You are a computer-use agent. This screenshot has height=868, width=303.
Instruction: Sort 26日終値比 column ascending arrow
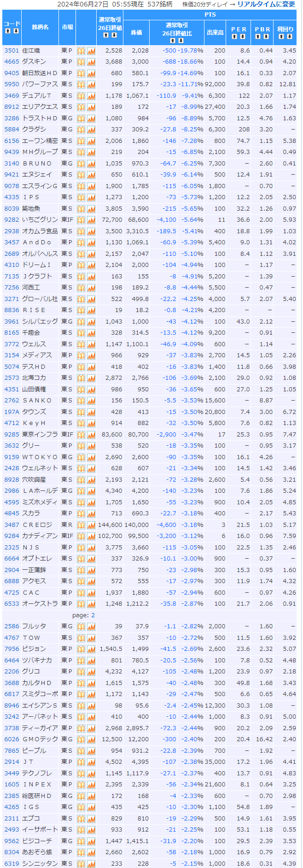click(173, 41)
